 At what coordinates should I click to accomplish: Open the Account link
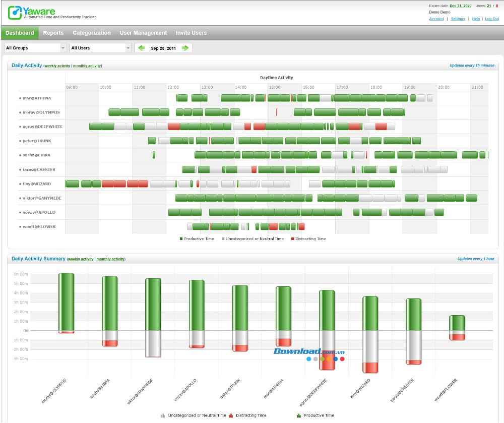point(436,19)
